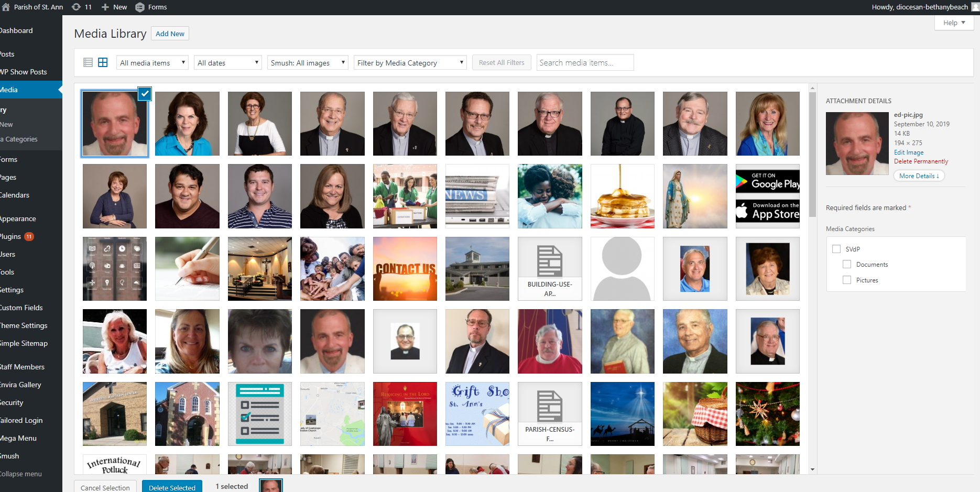Switch to list view icon
Screen dimensions: 980x492
[x=88, y=62]
